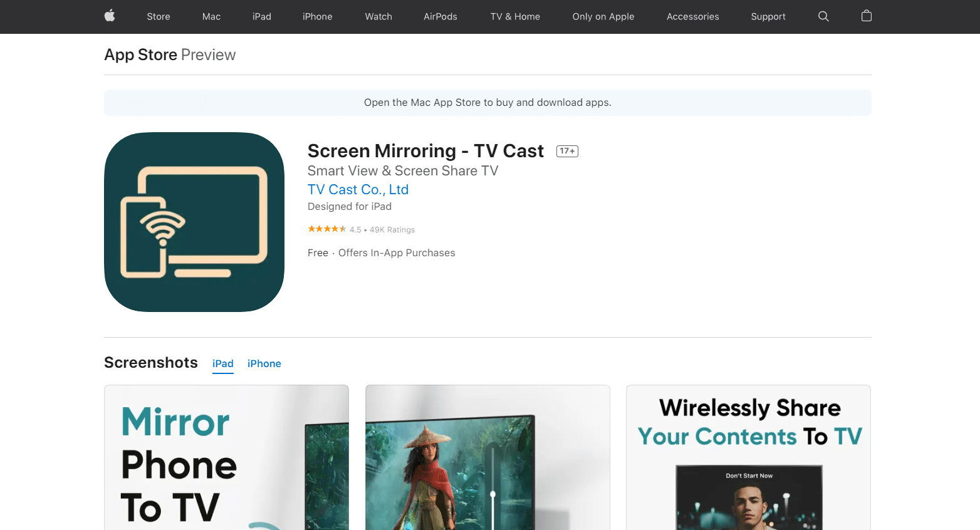This screenshot has height=530, width=980.
Task: Open the Support menu
Action: coord(768,16)
